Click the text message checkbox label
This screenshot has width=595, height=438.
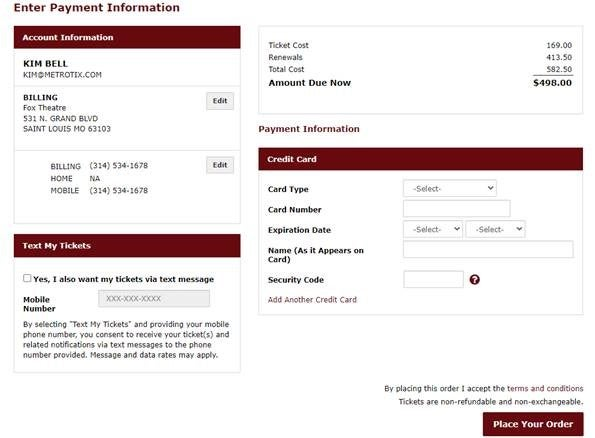click(x=123, y=279)
